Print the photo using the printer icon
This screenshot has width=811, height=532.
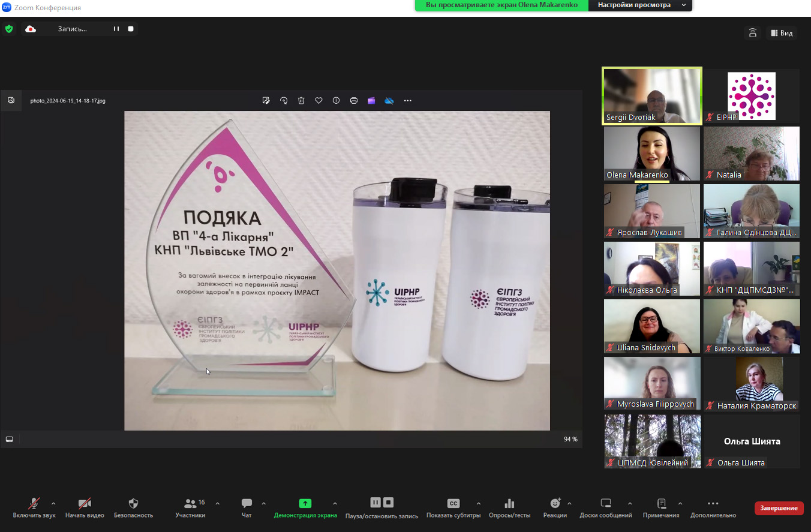[x=354, y=101]
